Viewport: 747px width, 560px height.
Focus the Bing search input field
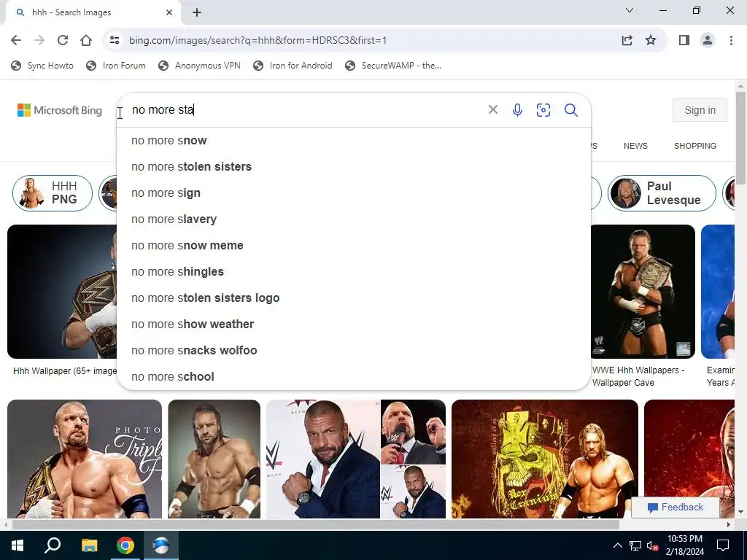click(305, 110)
